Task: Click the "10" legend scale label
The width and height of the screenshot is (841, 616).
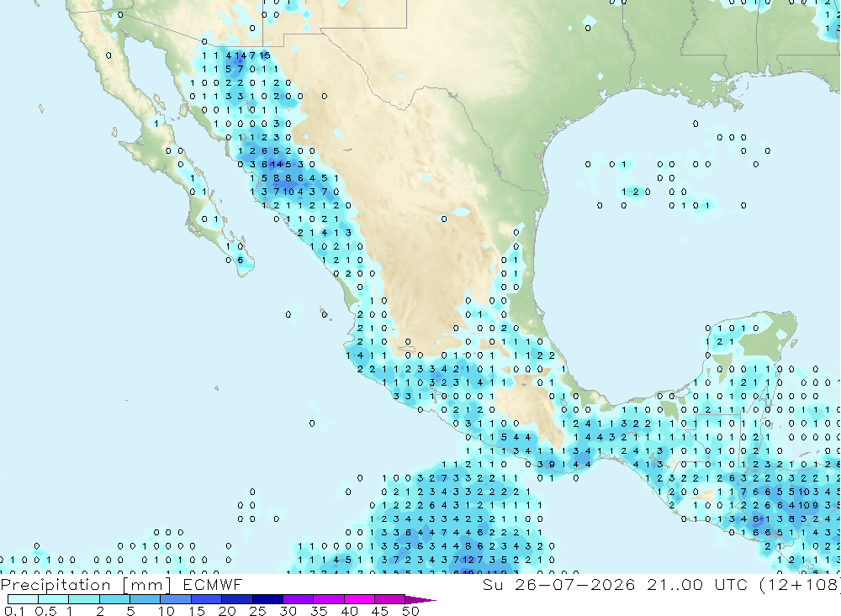Action: (x=167, y=611)
